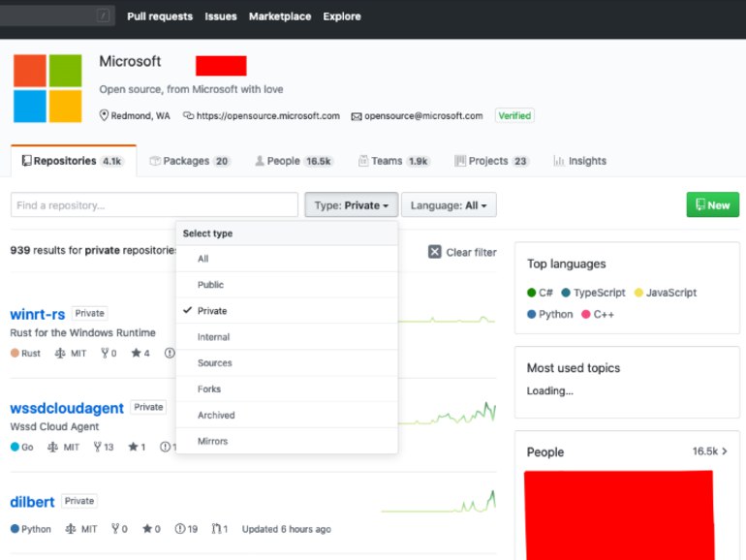Open Issues in the top navigation
Screen dimensions: 746x560
point(221,16)
